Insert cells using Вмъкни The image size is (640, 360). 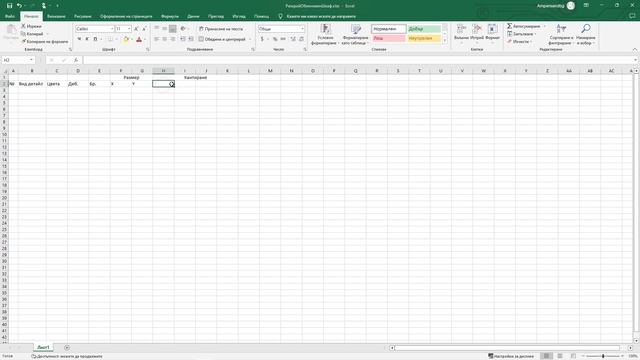click(x=461, y=33)
